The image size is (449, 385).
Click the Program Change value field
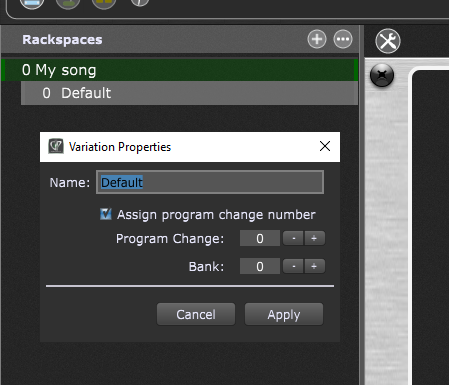click(x=260, y=238)
